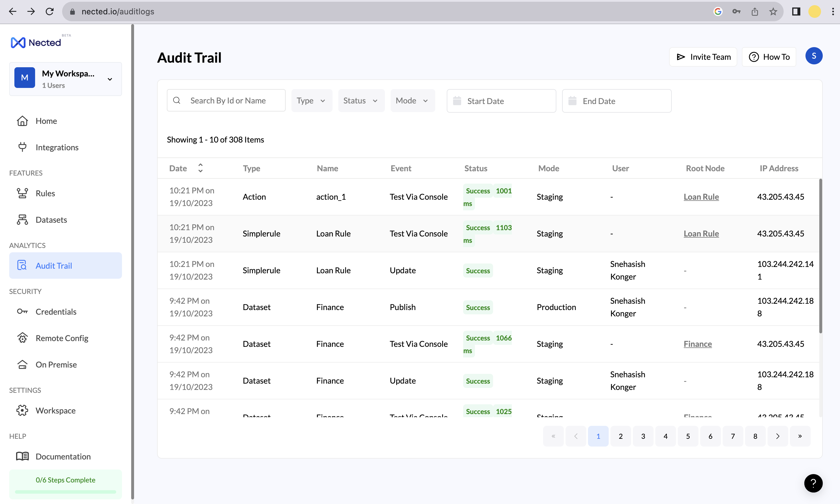Viewport: 840px width, 504px height.
Task: Click the Steps Complete progress bar
Action: (66, 491)
